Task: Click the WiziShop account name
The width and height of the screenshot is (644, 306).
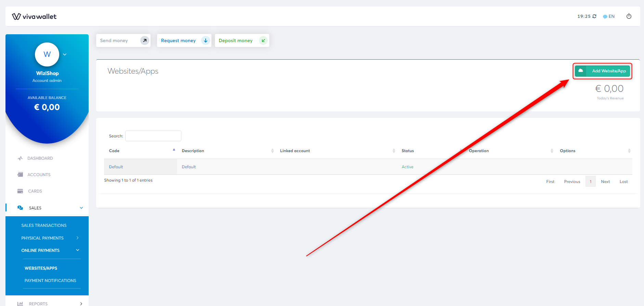Action: [47, 73]
